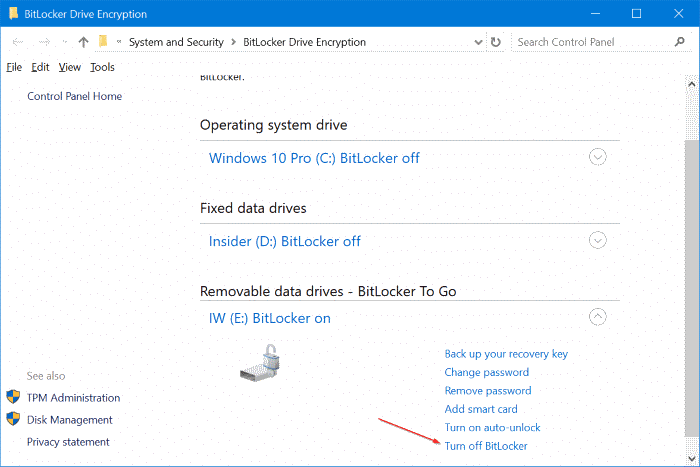Viewport: 700px width, 467px height.
Task: Click the shield icon beside Disk Management
Action: click(13, 420)
